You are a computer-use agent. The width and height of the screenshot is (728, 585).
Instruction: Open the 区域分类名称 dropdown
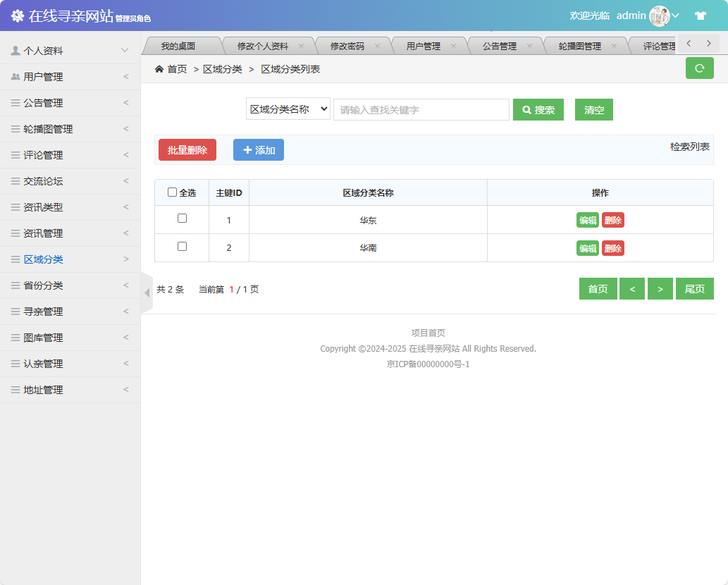click(288, 109)
